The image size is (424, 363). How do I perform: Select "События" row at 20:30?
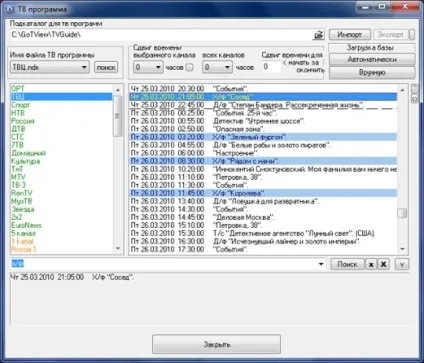click(x=263, y=89)
